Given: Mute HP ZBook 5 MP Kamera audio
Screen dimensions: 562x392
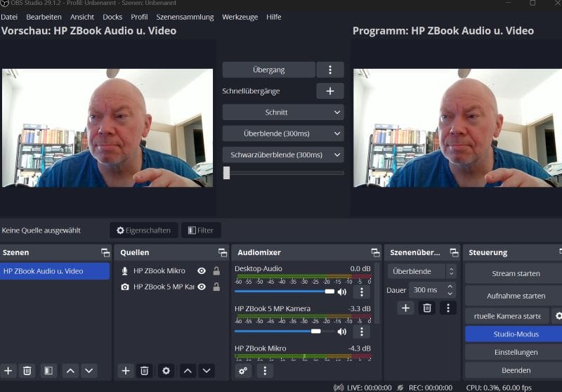Looking at the screenshot, I should pos(342,332).
